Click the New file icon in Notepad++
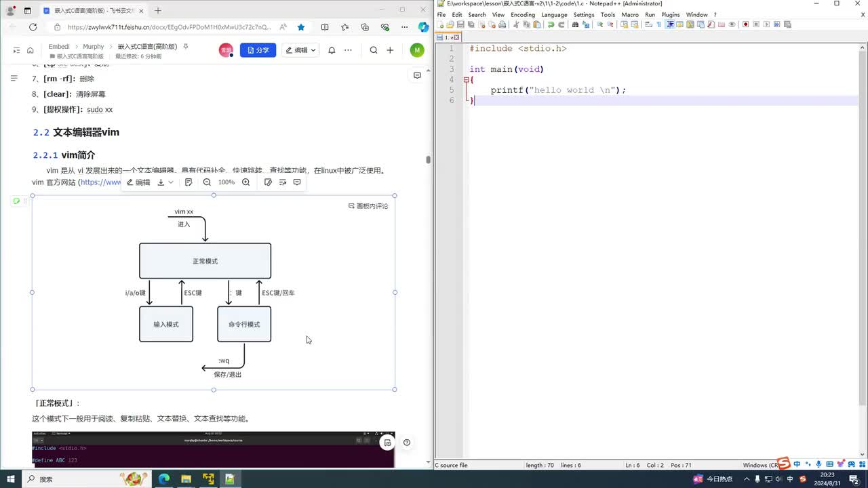868x488 pixels. pos(440,24)
